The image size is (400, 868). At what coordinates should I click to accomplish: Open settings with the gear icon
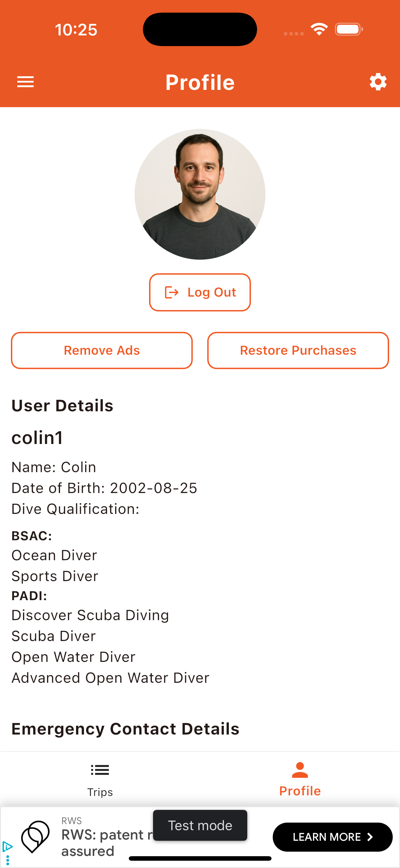378,82
